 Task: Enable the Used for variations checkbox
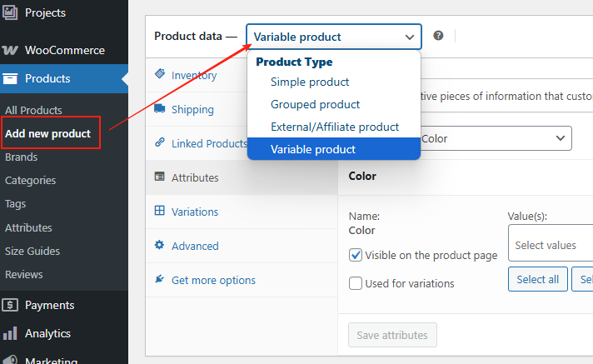356,283
